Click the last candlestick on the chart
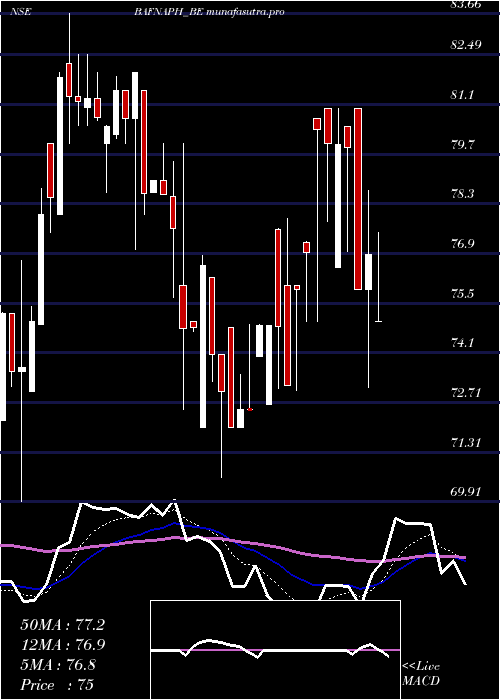The height and width of the screenshot is (700, 500). click(x=378, y=277)
